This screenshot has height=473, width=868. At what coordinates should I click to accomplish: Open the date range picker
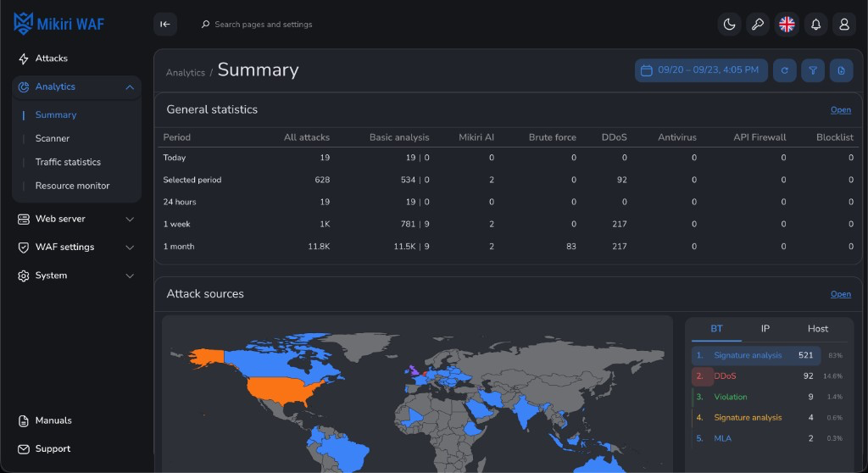click(701, 70)
